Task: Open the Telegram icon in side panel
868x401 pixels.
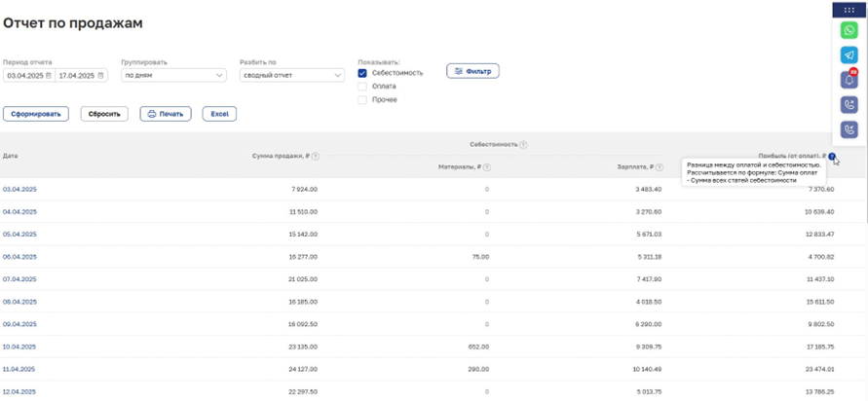Action: [849, 55]
